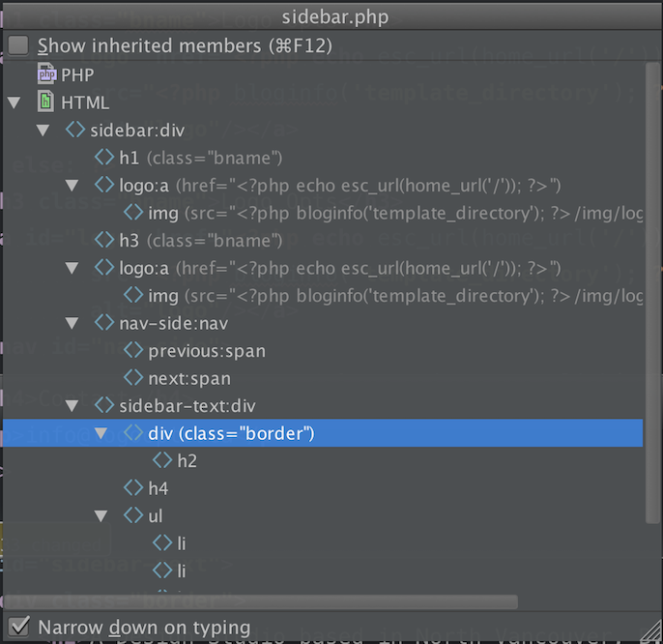The width and height of the screenshot is (663, 644).
Task: Select the ul label
Action: point(156,515)
